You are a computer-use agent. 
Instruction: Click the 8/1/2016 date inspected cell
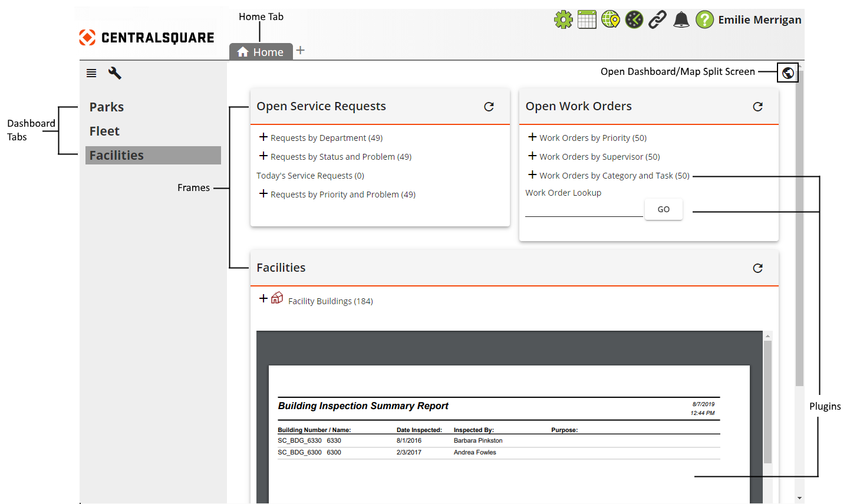coord(408,440)
